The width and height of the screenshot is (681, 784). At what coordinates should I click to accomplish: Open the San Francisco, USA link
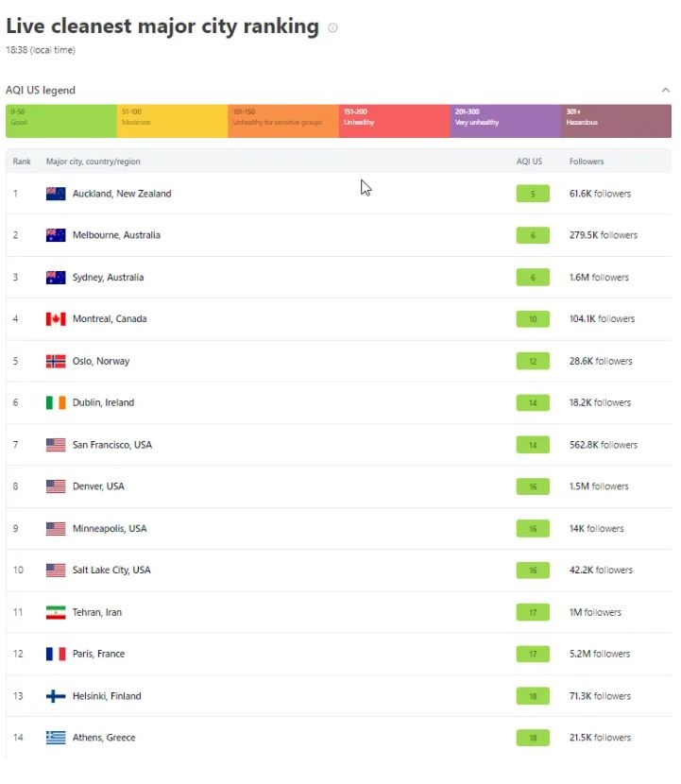111,445
